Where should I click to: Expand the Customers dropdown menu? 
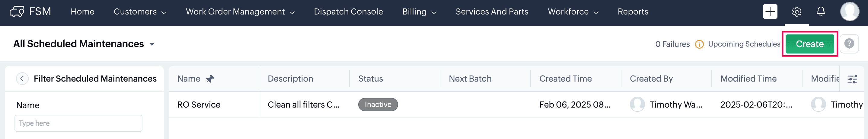click(140, 12)
